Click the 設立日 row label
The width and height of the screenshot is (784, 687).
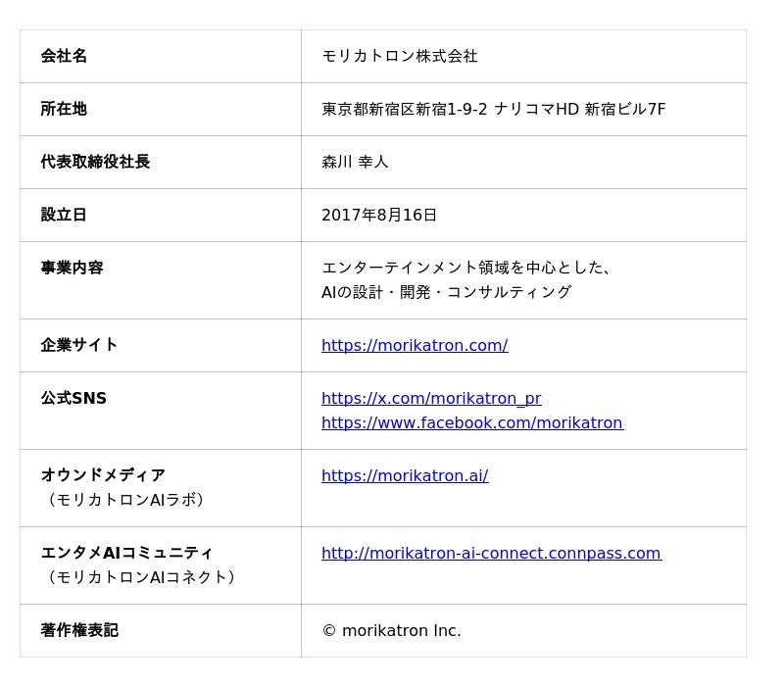click(x=64, y=215)
